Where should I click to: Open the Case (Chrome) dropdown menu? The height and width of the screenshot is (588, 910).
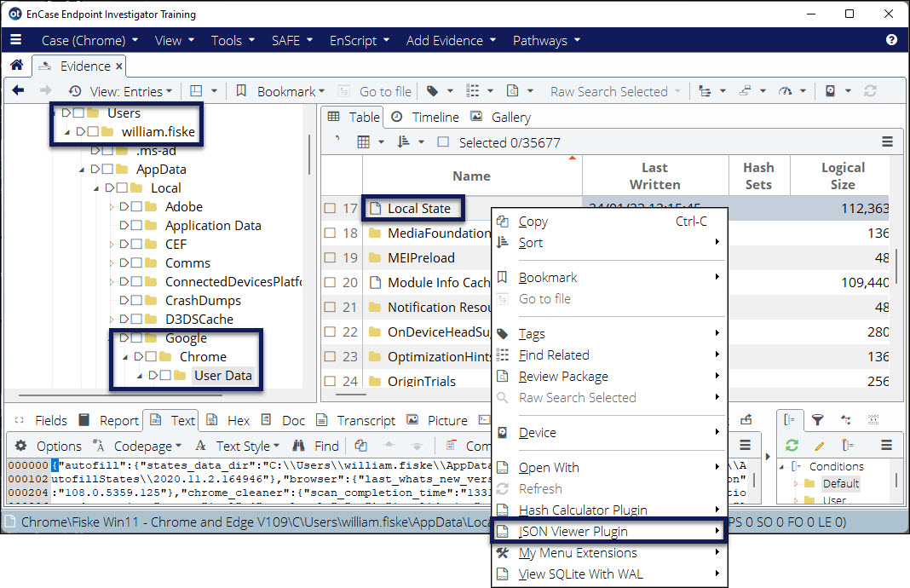[90, 40]
